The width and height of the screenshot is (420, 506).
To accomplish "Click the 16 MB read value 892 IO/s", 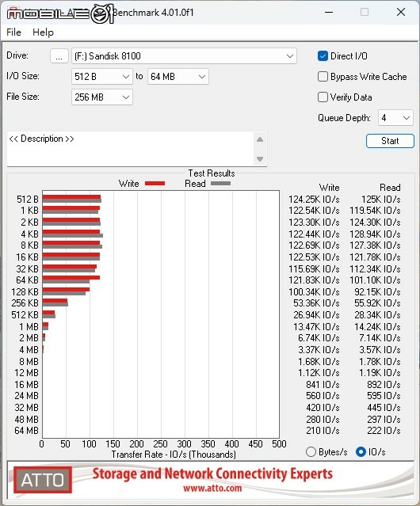I will tap(384, 384).
